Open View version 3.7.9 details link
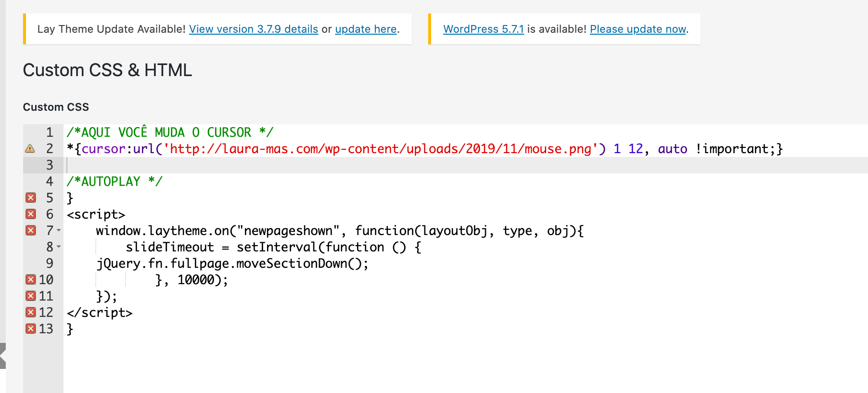 (x=254, y=29)
